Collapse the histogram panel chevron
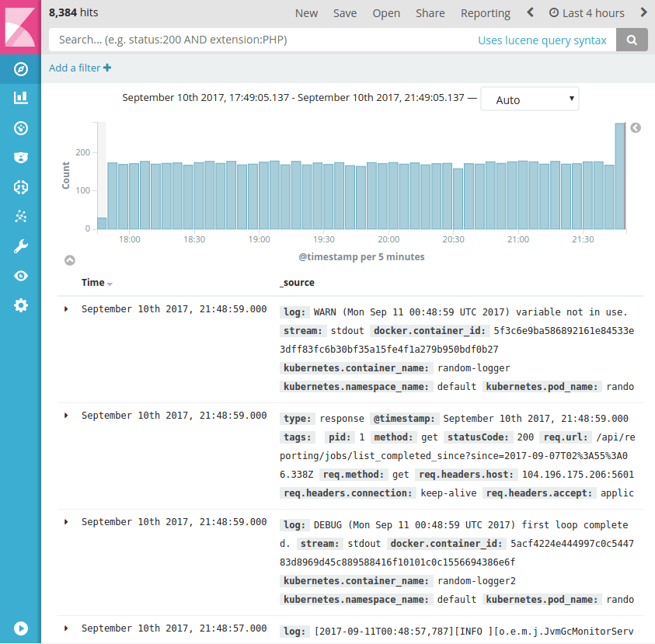This screenshot has width=655, height=644. coord(69,259)
